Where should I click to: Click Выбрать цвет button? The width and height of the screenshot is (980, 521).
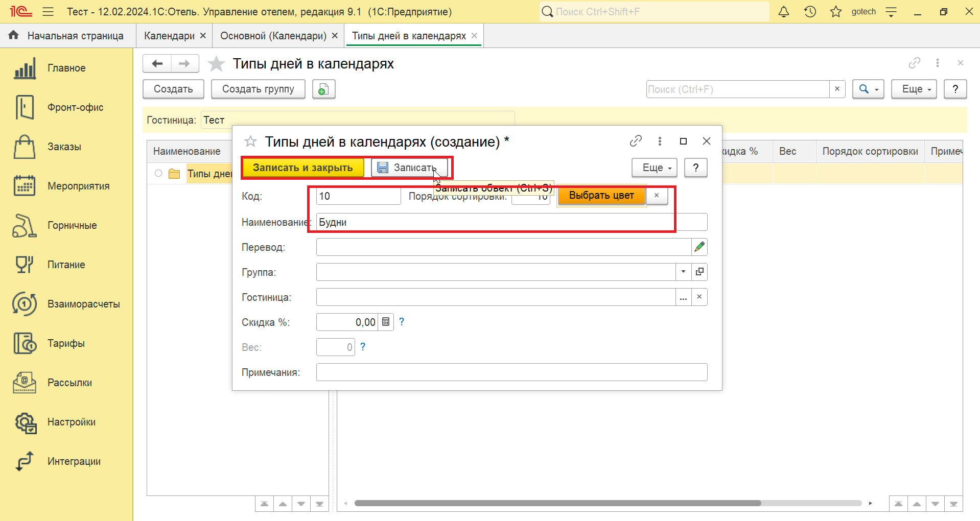(x=601, y=196)
